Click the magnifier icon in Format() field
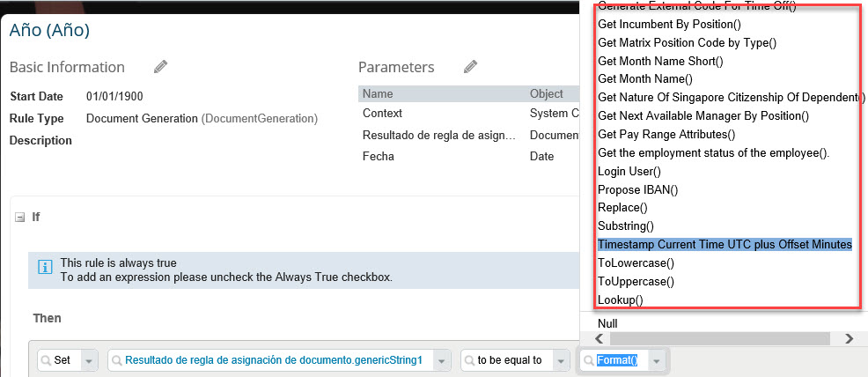This screenshot has width=868, height=377. pos(590,360)
